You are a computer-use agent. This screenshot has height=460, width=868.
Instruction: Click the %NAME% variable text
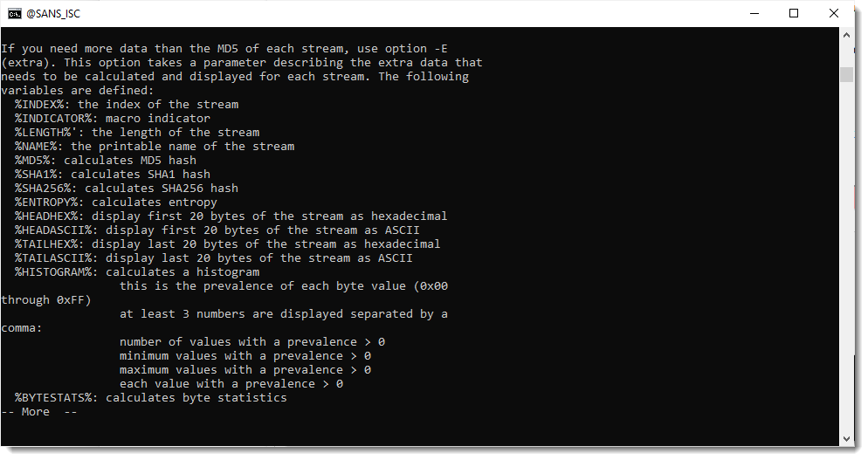click(38, 147)
